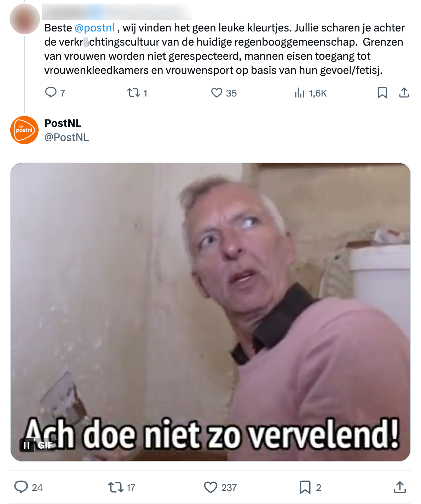This screenshot has width=421, height=504.
Task: Reply to the first tweet with 7 comments
Action: (x=55, y=93)
